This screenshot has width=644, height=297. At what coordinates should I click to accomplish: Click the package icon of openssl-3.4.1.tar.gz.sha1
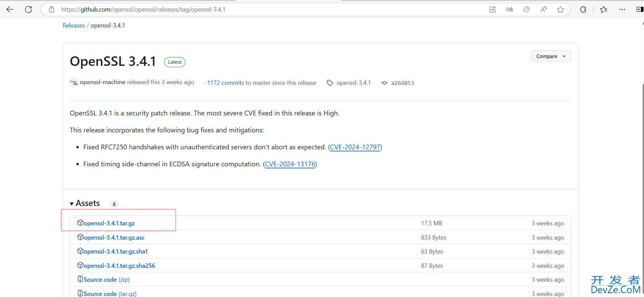[80, 251]
